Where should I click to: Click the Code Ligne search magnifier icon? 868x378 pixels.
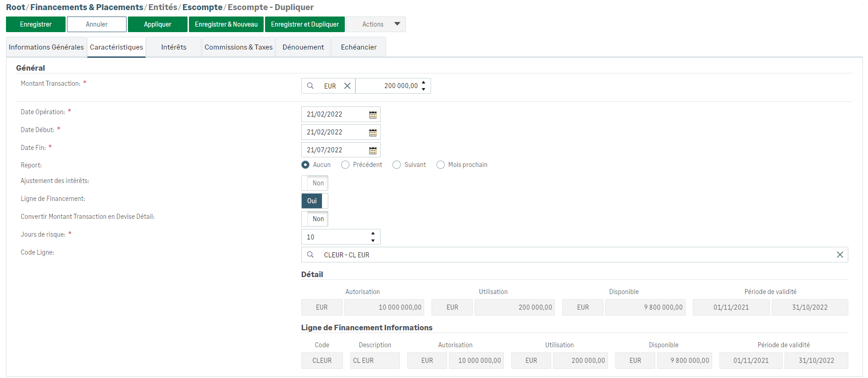[x=310, y=255]
